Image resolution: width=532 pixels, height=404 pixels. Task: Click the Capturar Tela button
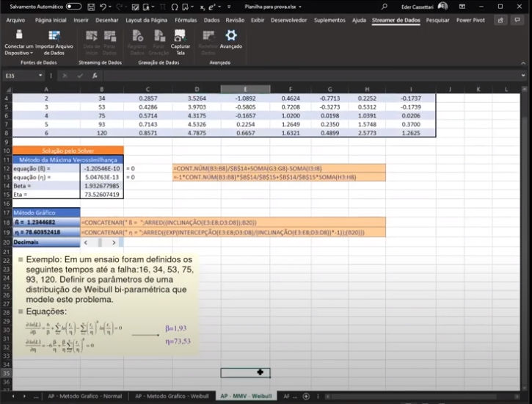pyautogui.click(x=181, y=43)
